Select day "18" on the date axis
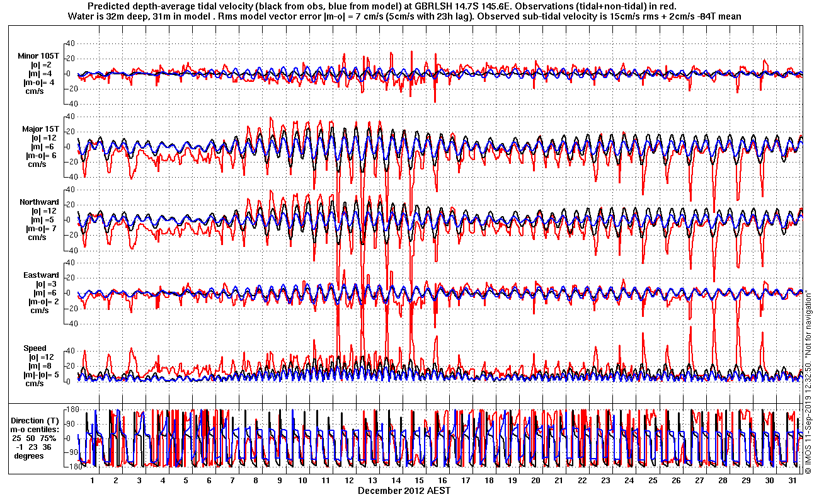The width and height of the screenshot is (819, 504). pos(489,480)
